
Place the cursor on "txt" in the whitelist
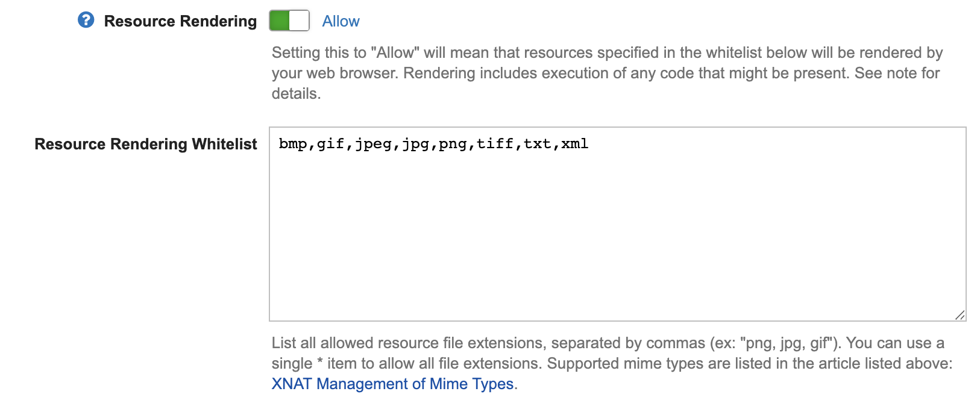(538, 144)
